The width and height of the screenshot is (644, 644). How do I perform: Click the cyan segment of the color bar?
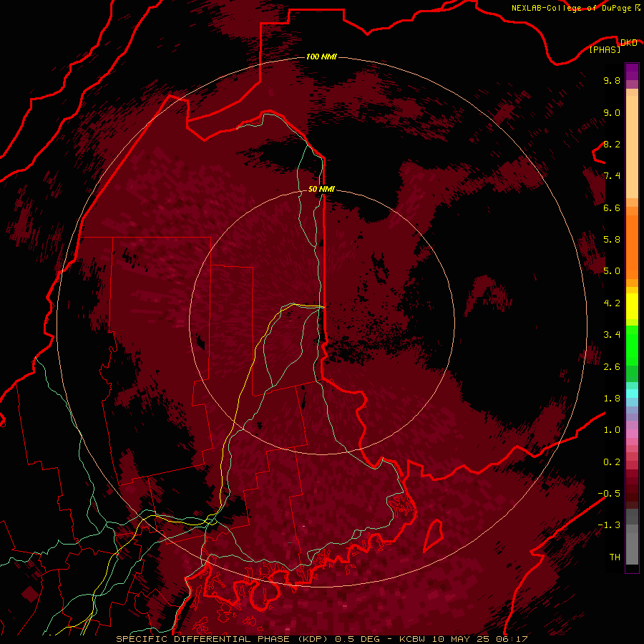point(632,394)
